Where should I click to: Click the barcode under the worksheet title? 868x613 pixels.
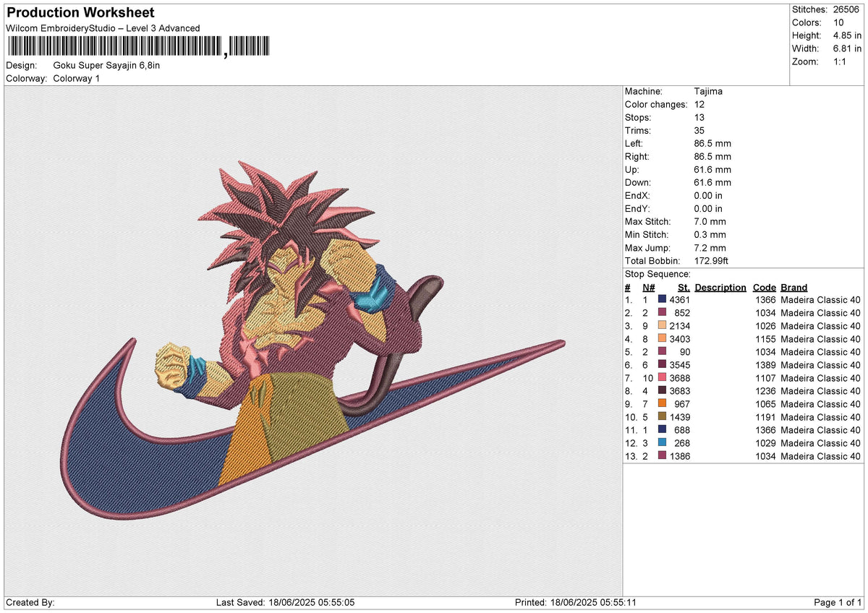[138, 48]
